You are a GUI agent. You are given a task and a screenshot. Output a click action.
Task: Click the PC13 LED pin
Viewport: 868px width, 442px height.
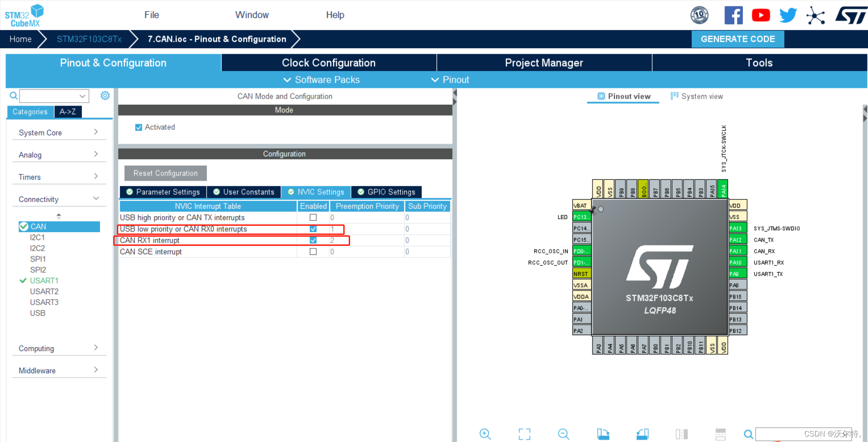pyautogui.click(x=582, y=217)
